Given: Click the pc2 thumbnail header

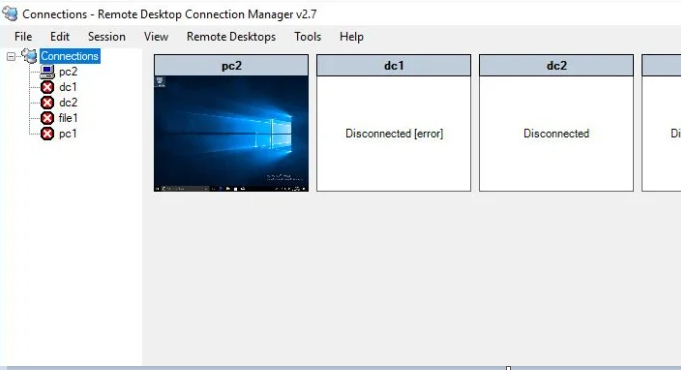Looking at the screenshot, I should coord(231,65).
